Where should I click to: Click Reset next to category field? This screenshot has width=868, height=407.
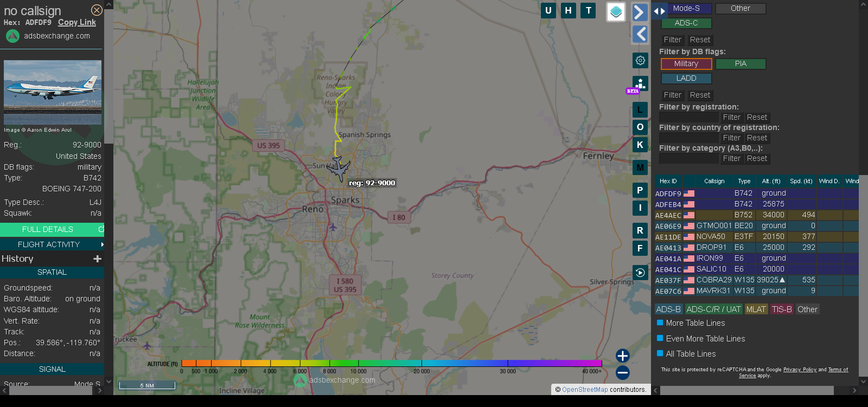click(757, 158)
